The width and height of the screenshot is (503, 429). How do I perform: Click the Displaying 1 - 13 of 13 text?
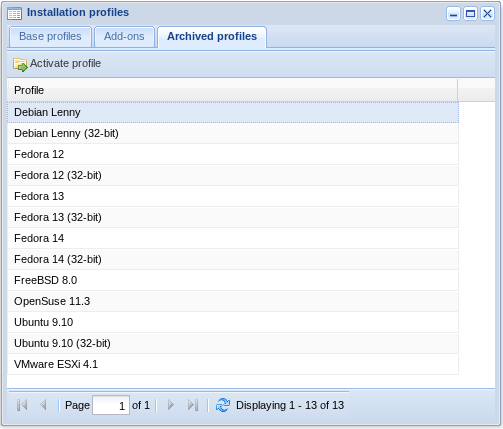click(x=290, y=405)
